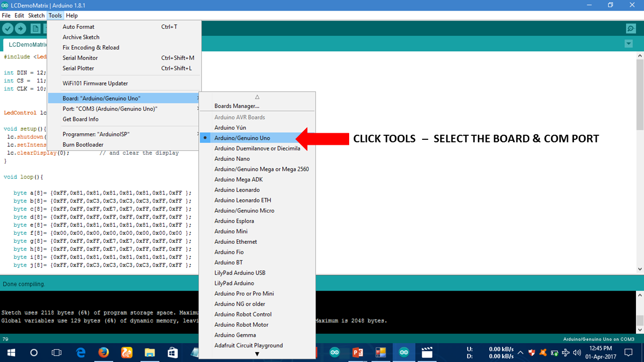Select Auto Format in Tools menu
The width and height of the screenshot is (644, 362).
pyautogui.click(x=124, y=27)
